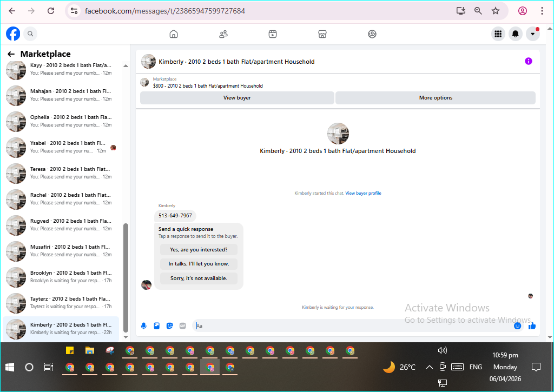The height and width of the screenshot is (392, 554).
Task: Open the account dropdown arrow
Action: pyautogui.click(x=533, y=34)
